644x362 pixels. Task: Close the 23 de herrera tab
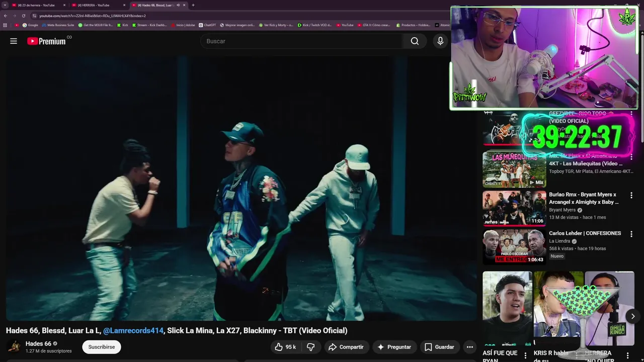64,5
